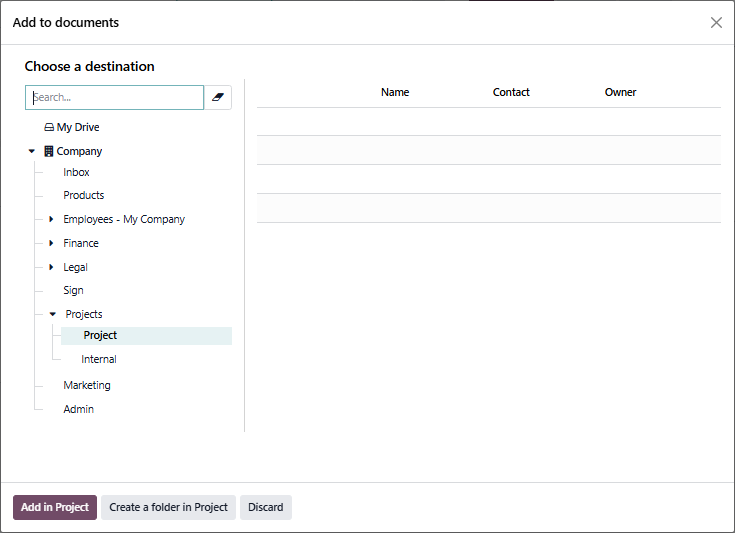Close the Add to documents dialog
Viewport: 735px width, 533px height.
click(x=716, y=23)
